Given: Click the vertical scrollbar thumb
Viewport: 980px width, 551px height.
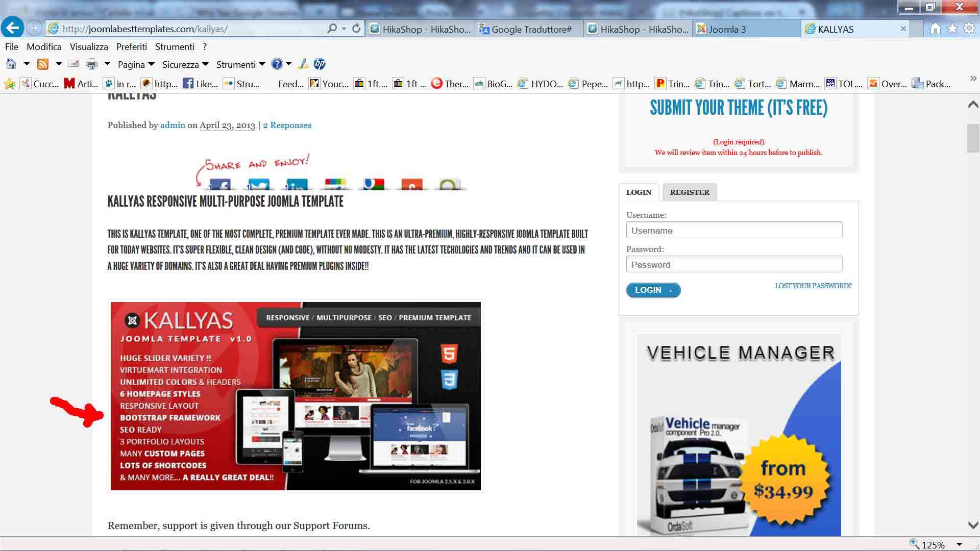Looking at the screenshot, I should point(972,138).
